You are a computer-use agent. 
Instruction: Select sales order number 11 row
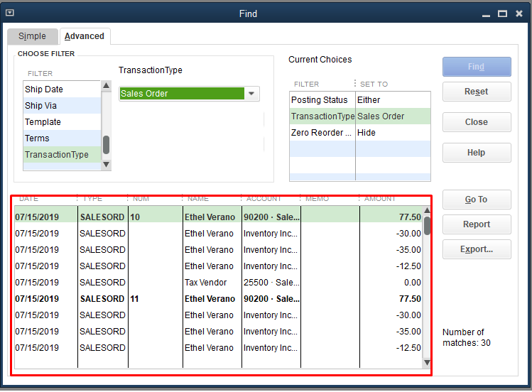(218, 299)
